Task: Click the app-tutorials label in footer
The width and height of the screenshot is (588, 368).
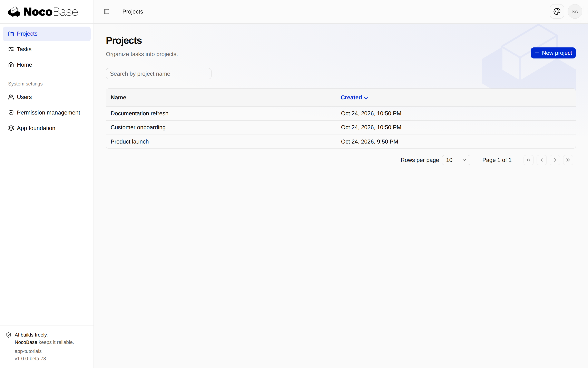Action: click(x=28, y=351)
